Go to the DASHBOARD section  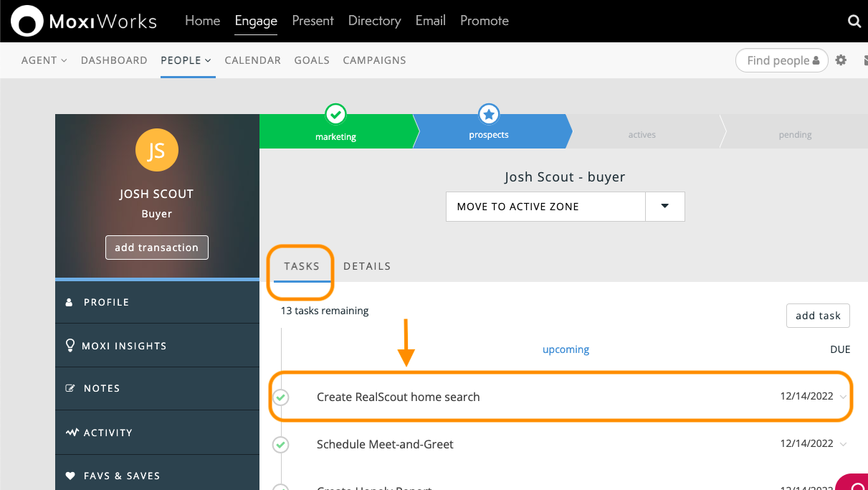coord(114,60)
